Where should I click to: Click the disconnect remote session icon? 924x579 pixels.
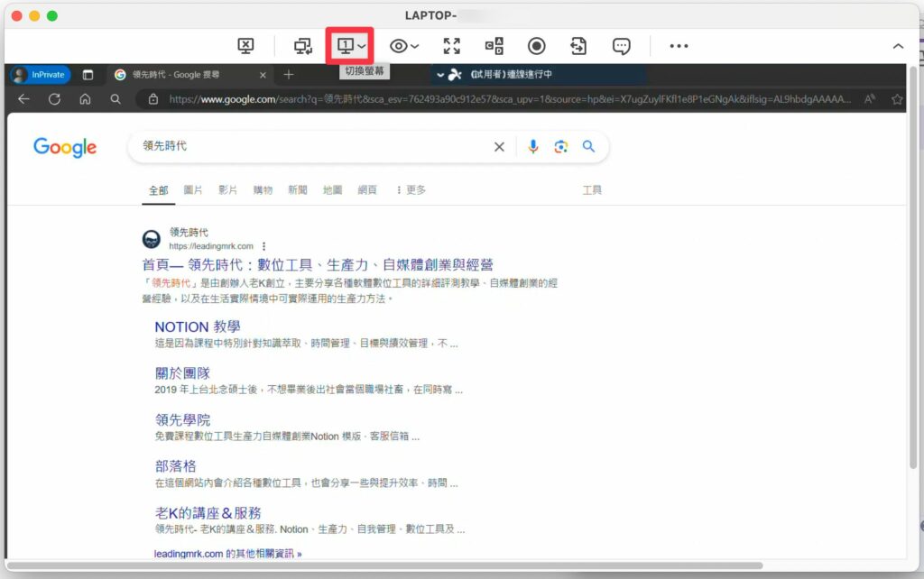tap(245, 46)
